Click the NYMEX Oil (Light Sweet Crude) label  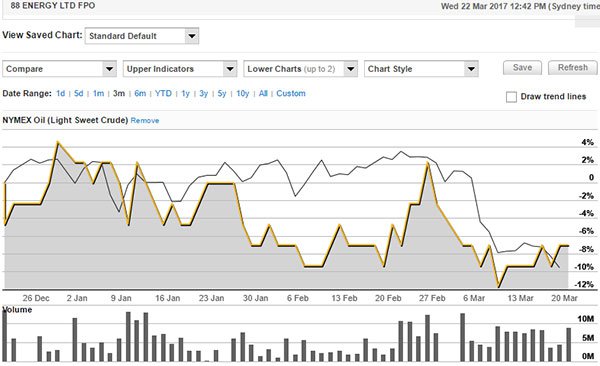tap(65, 120)
